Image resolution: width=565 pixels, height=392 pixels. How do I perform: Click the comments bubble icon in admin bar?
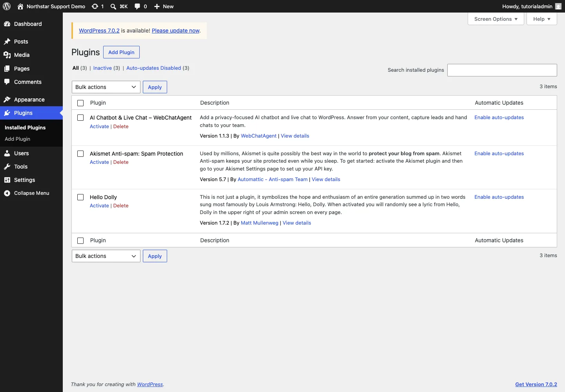coord(137,6)
